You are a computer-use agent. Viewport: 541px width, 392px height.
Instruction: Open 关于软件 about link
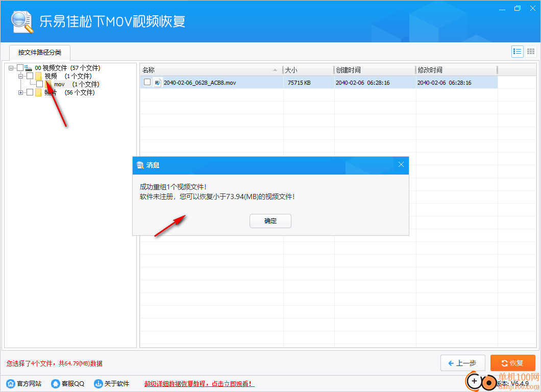117,384
